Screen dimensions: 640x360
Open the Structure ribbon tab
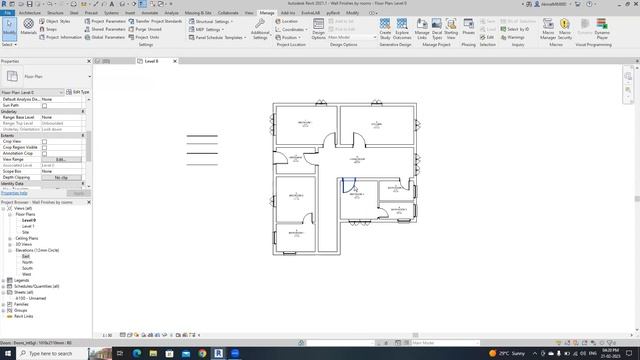[55, 13]
